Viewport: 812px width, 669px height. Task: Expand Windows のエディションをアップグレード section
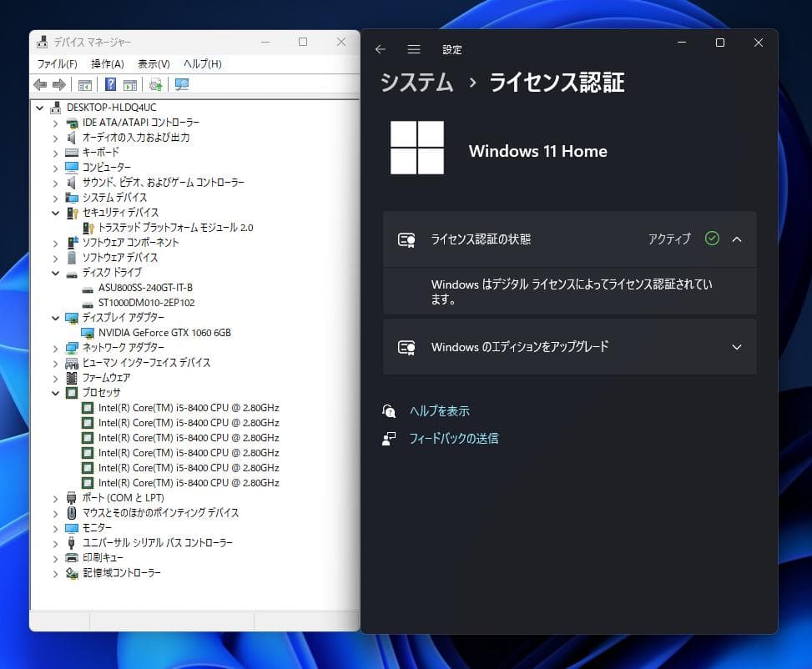pyautogui.click(x=735, y=347)
